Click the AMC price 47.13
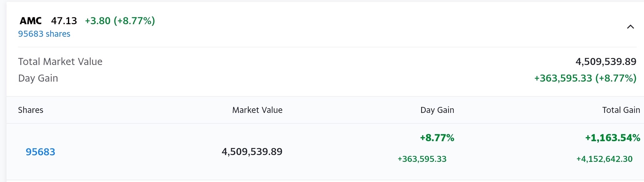The width and height of the screenshot is (644, 182). (64, 21)
